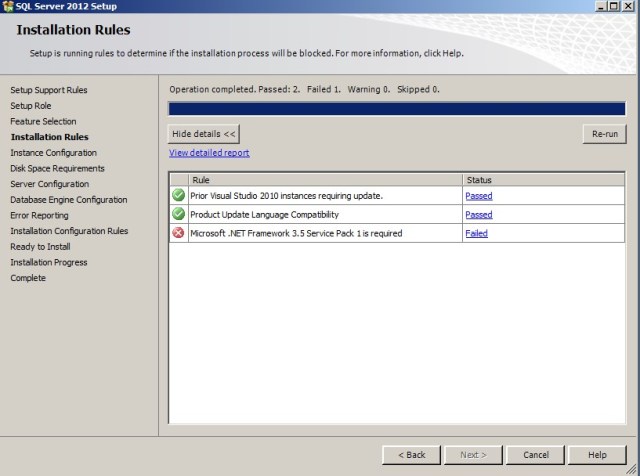This screenshot has width=640, height=476.
Task: Open Help for installation rules
Action: click(597, 455)
